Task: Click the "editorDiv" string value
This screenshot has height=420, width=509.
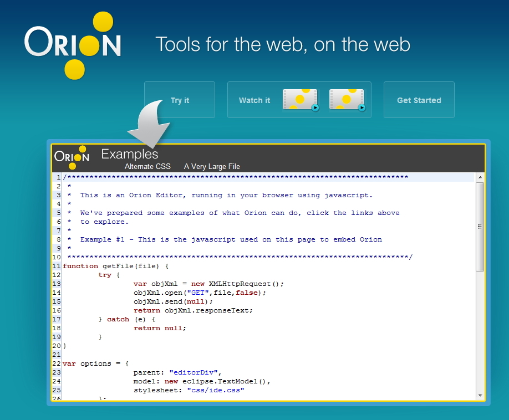Action: [194, 372]
